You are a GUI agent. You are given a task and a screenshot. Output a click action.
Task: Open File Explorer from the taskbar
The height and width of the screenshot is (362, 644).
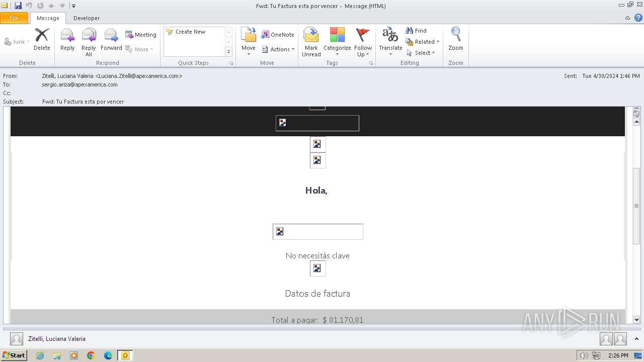tap(57, 355)
